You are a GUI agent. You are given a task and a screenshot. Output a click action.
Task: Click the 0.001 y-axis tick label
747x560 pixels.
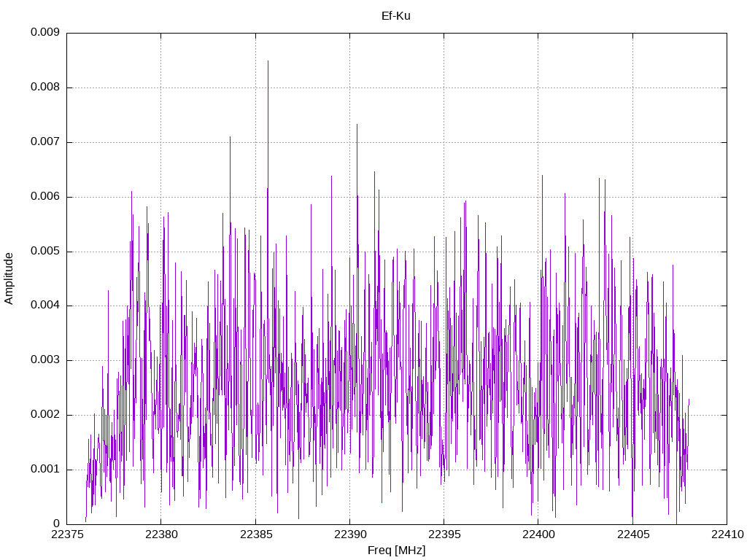[x=45, y=469]
